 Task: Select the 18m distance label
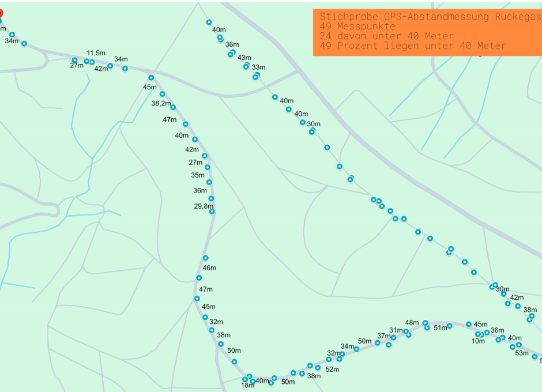pos(247,385)
